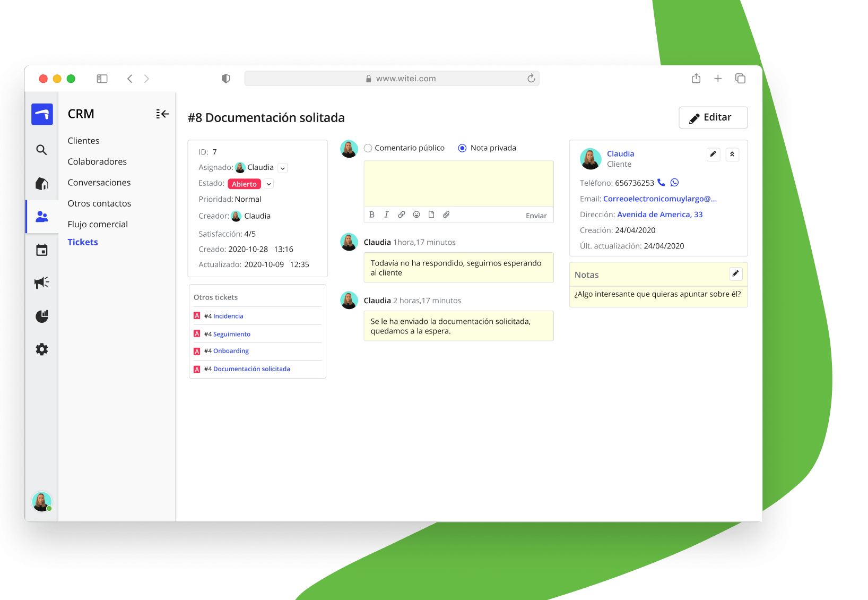
Task: Click the WhatsApp icon next to phone number
Action: [674, 183]
